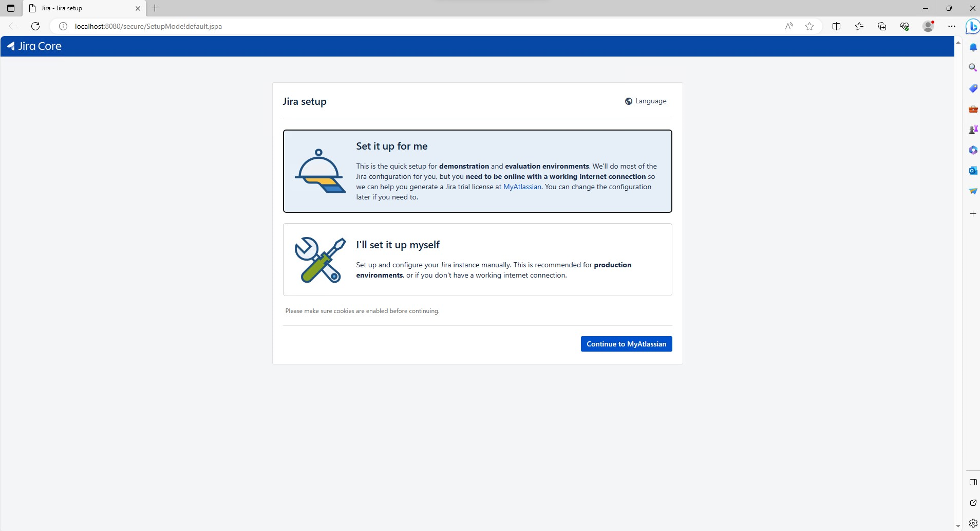Add a customization to the sidebar with plus
980x531 pixels.
point(973,214)
